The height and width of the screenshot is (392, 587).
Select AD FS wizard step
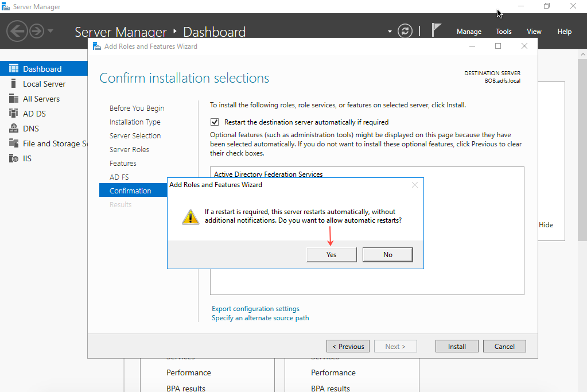coord(119,177)
